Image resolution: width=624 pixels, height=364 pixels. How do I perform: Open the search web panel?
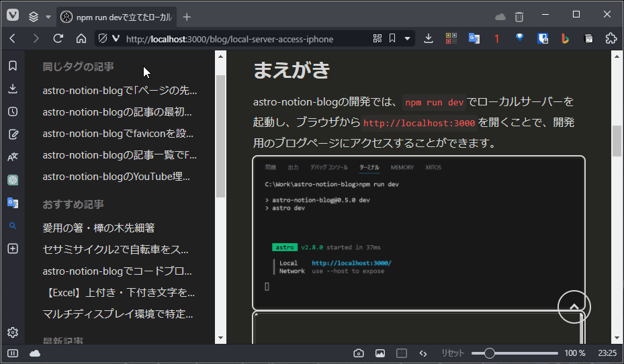point(13,226)
